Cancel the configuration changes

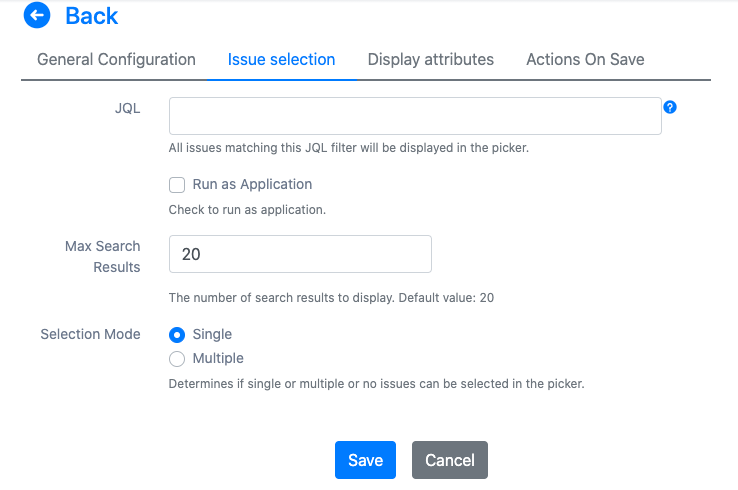click(x=449, y=460)
